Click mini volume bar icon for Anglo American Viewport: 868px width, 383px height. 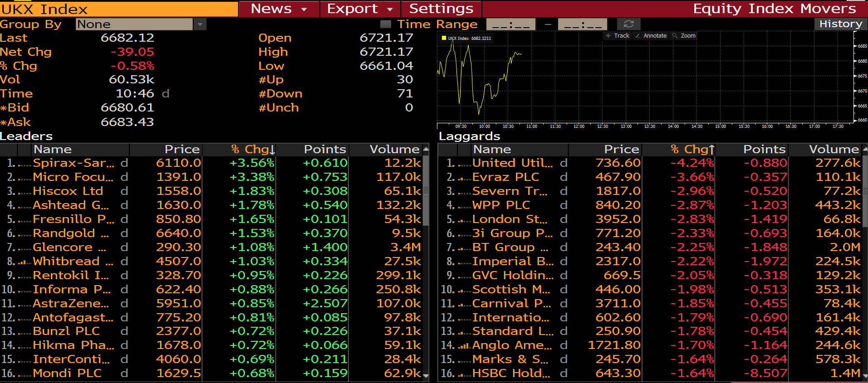point(464,346)
